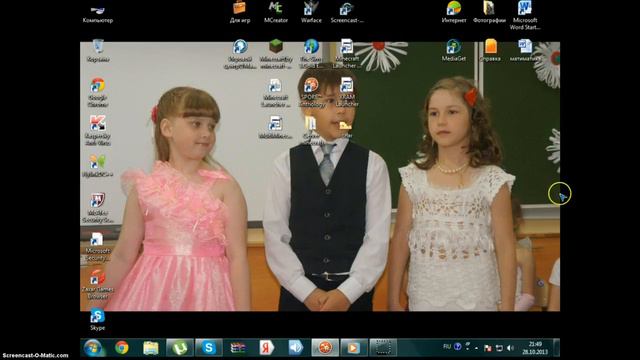
Task: Open the McAfee Security Scan shortcut
Action: tap(98, 208)
